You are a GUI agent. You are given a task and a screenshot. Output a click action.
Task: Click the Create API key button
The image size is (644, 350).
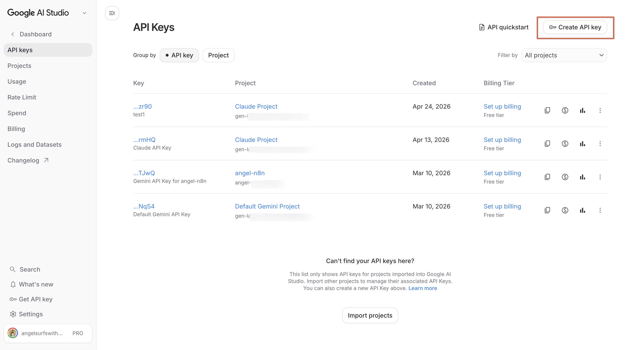click(x=575, y=27)
